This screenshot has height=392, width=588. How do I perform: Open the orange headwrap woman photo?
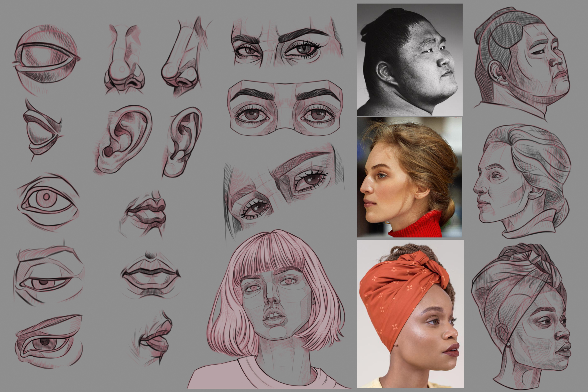tap(410, 314)
